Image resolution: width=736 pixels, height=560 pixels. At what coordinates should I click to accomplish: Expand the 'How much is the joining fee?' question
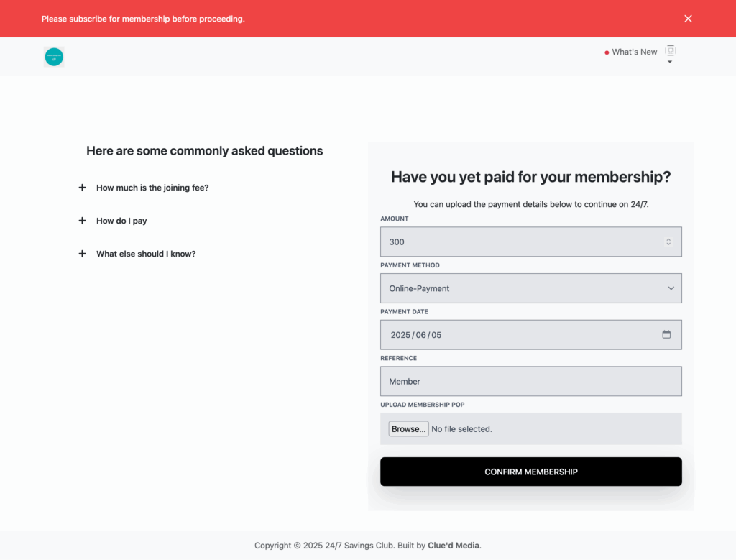(152, 188)
